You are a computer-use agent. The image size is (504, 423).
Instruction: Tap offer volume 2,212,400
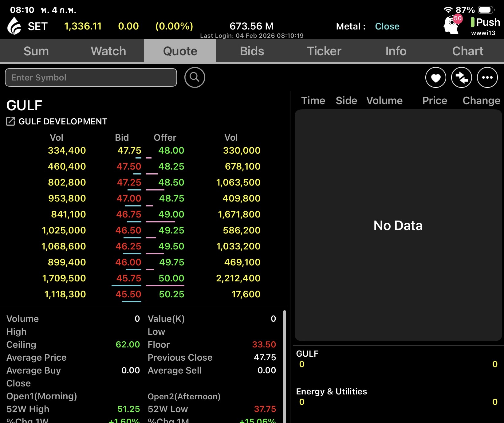pos(238,278)
